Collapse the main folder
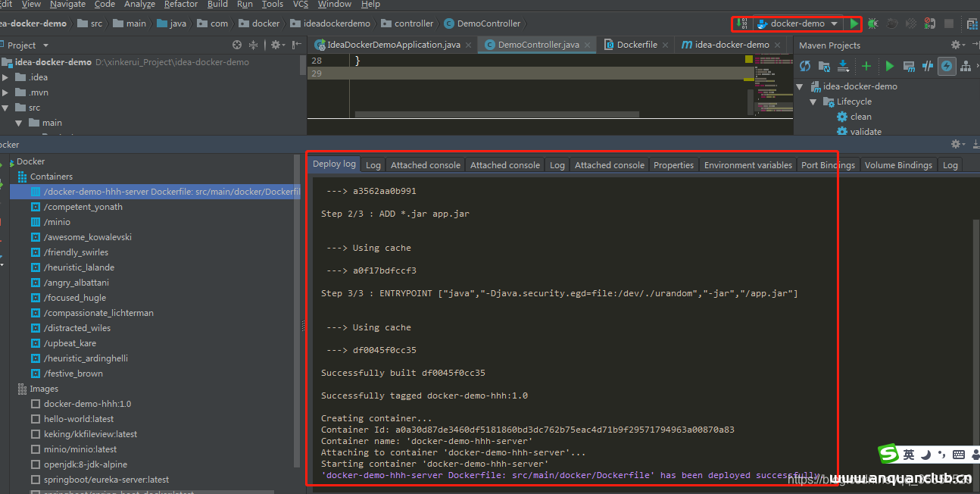Viewport: 980px width, 494px height. coord(19,123)
